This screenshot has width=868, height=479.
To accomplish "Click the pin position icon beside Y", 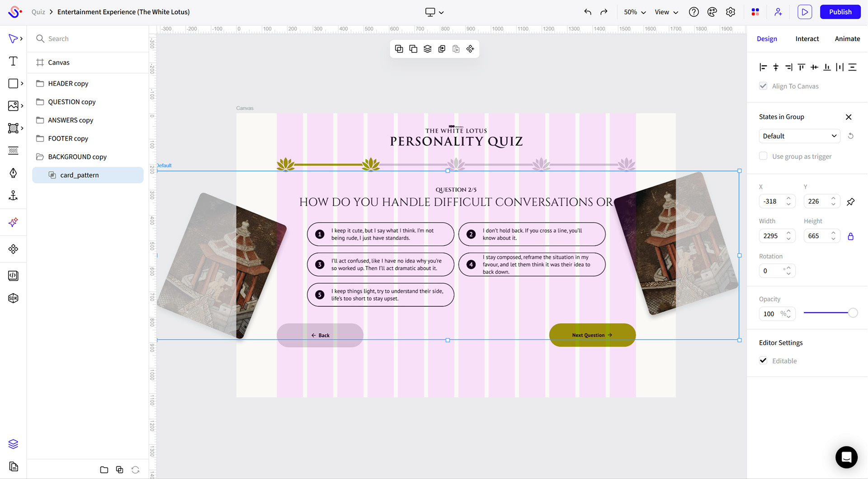I will (851, 202).
